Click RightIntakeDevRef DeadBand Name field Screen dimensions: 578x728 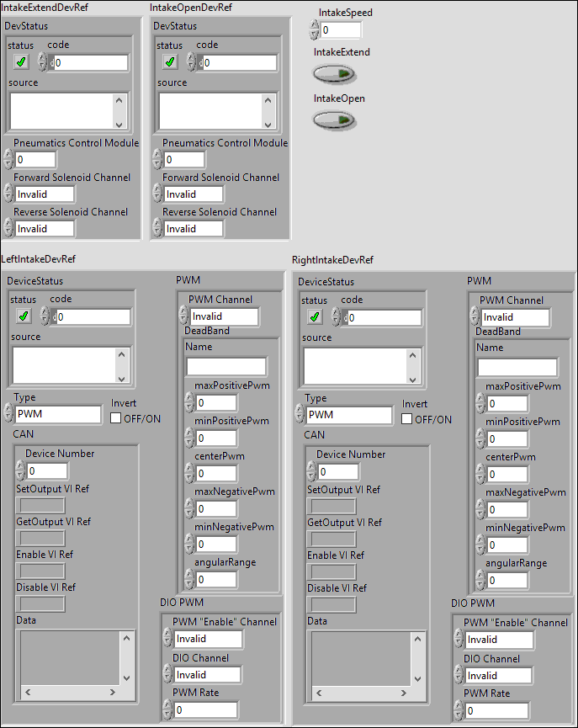click(x=517, y=367)
